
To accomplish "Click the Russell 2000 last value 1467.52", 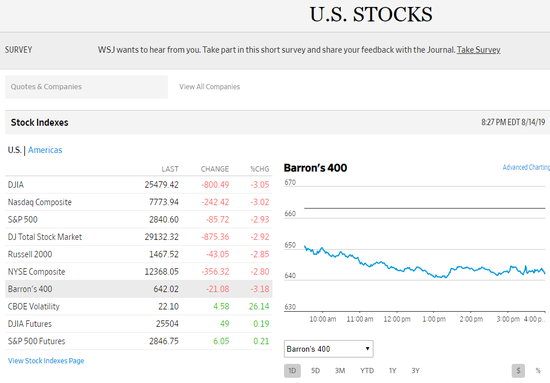I will (x=164, y=254).
